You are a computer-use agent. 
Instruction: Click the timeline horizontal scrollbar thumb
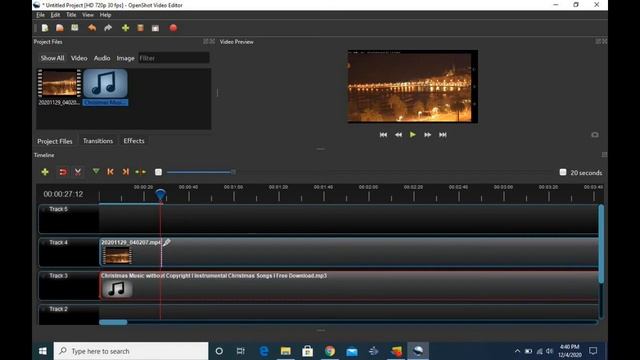coord(113,322)
